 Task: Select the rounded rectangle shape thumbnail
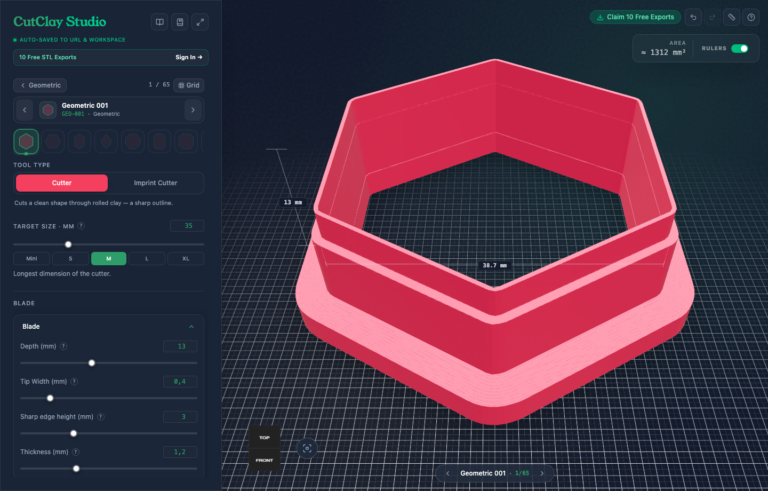159,142
